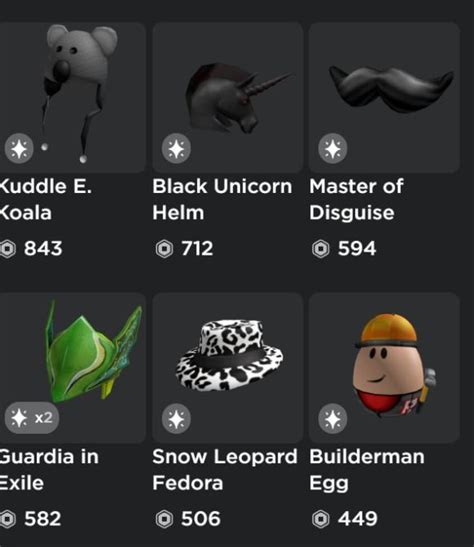Open the green winged helmet thumbnail

tap(72, 368)
